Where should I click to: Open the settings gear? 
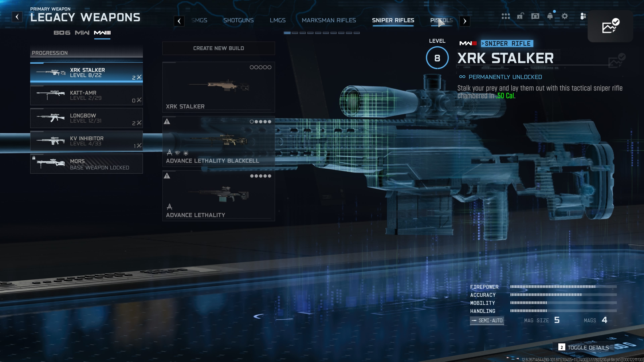pyautogui.click(x=565, y=16)
